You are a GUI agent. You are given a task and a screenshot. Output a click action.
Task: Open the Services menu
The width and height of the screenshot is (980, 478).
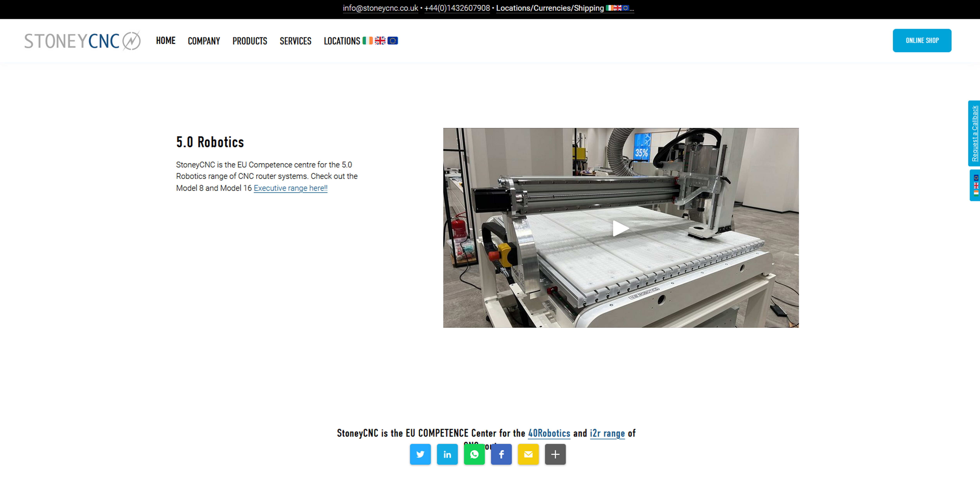click(x=295, y=41)
